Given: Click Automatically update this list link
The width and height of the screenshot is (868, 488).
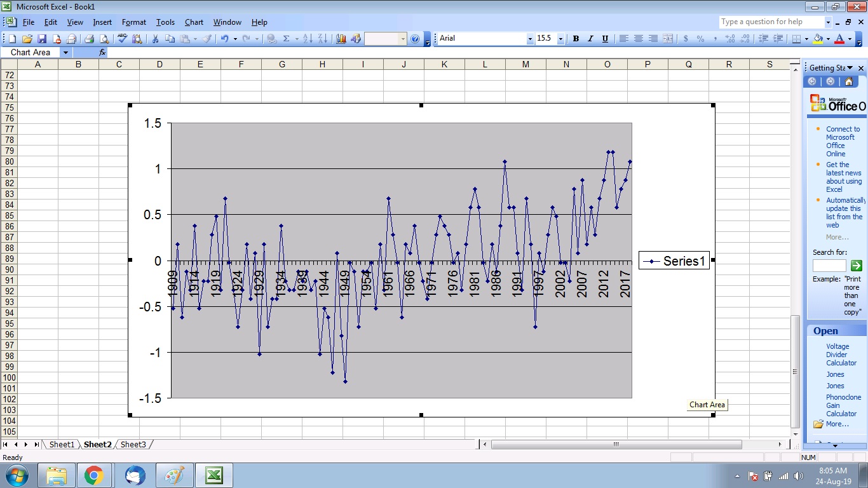Looking at the screenshot, I should (845, 212).
